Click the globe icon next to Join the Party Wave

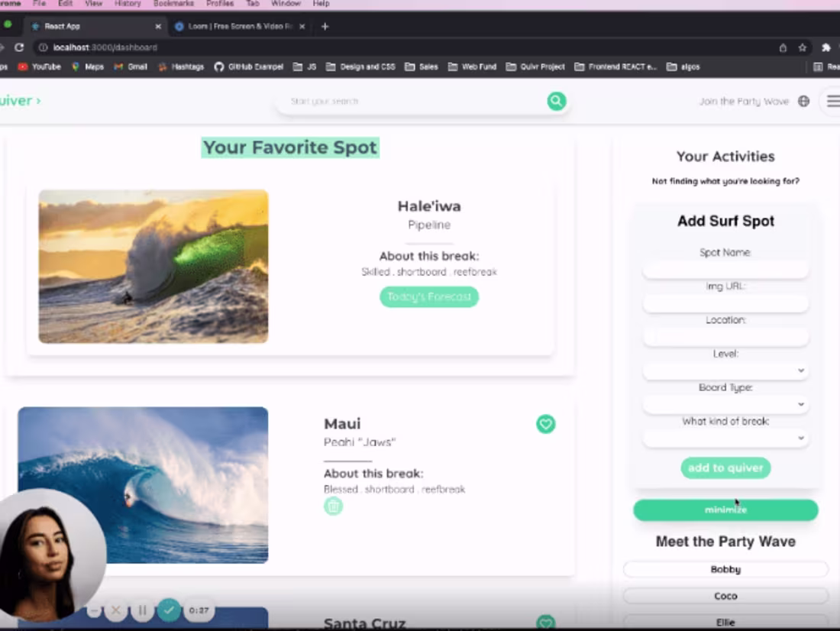tap(804, 100)
